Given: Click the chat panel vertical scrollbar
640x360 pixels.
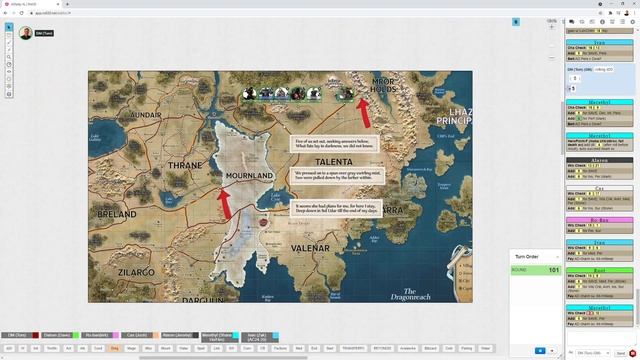Looking at the screenshot, I should (637, 306).
